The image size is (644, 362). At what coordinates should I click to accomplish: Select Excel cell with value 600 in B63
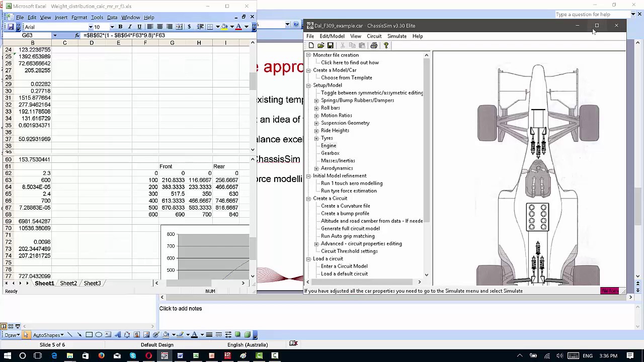pyautogui.click(x=33, y=180)
